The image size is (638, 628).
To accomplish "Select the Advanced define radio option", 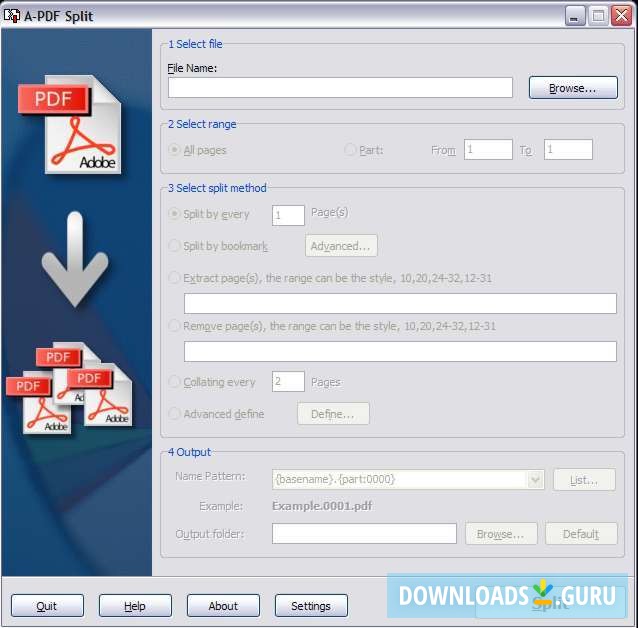I will point(174,414).
